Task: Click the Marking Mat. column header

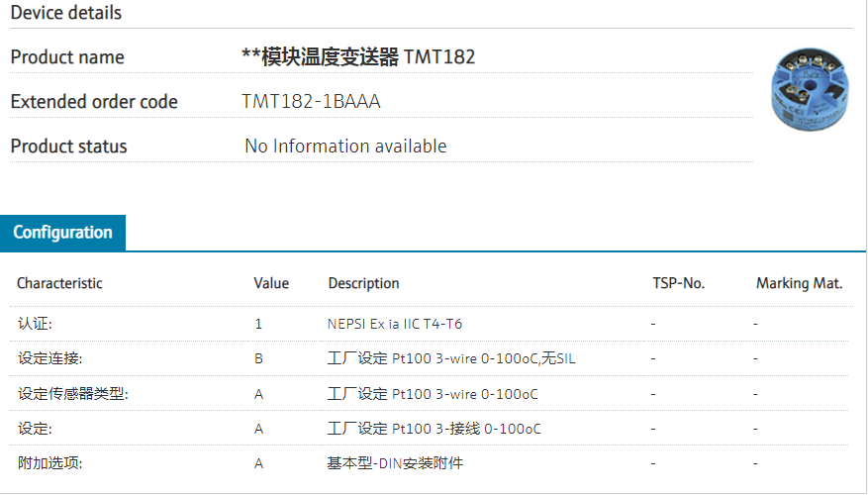Action: (799, 283)
